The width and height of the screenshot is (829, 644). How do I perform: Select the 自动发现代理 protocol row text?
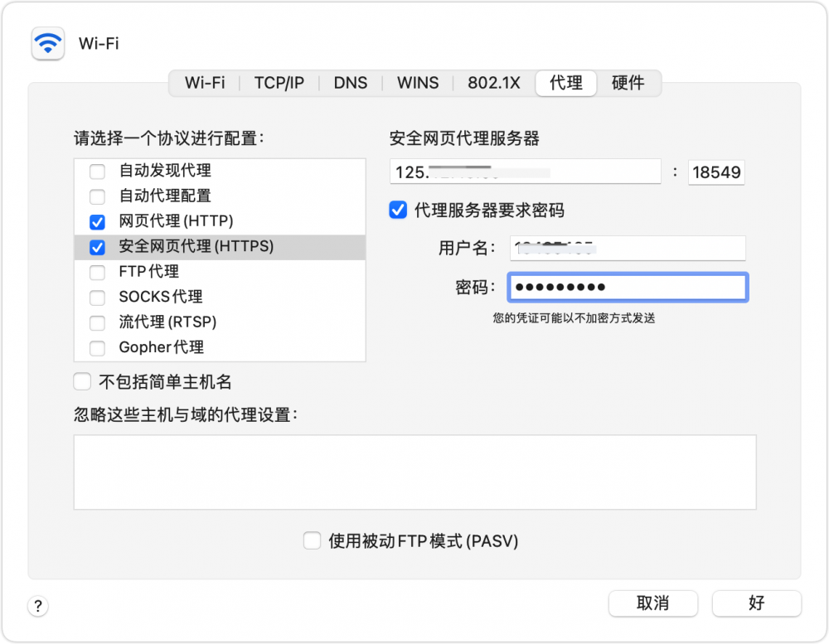coord(165,170)
